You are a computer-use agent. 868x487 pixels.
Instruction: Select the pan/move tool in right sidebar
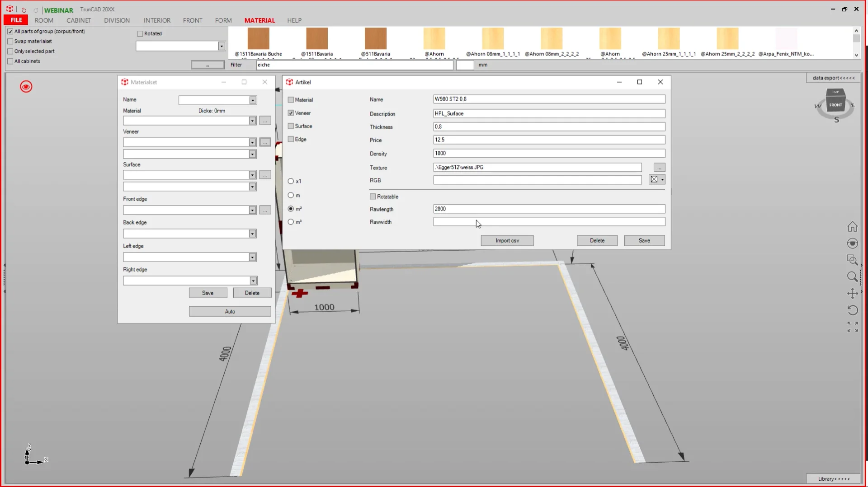[853, 293]
